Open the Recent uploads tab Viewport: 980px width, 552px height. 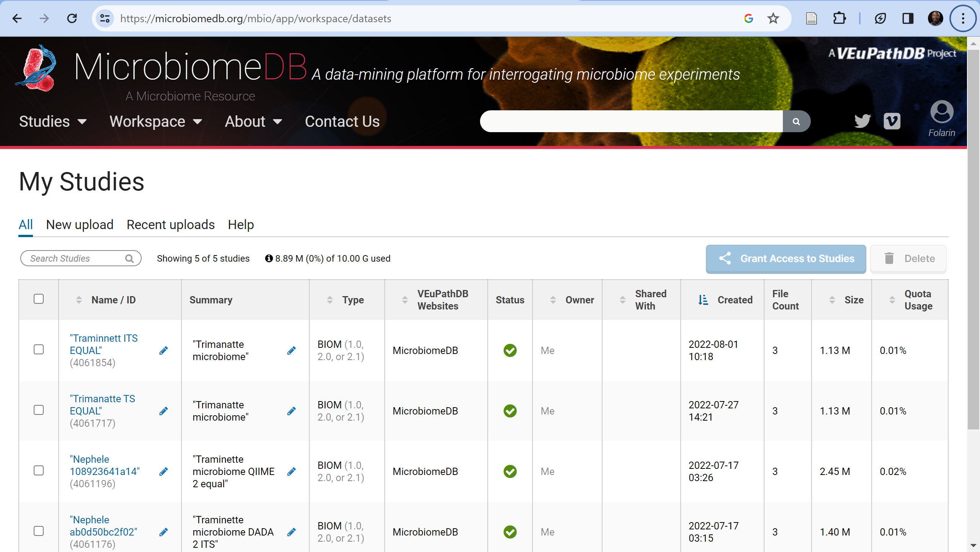coord(170,224)
